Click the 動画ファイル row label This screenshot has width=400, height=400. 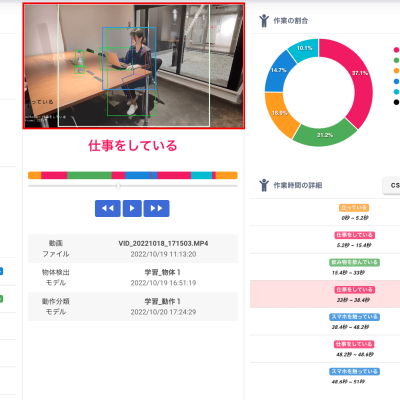[x=56, y=249]
